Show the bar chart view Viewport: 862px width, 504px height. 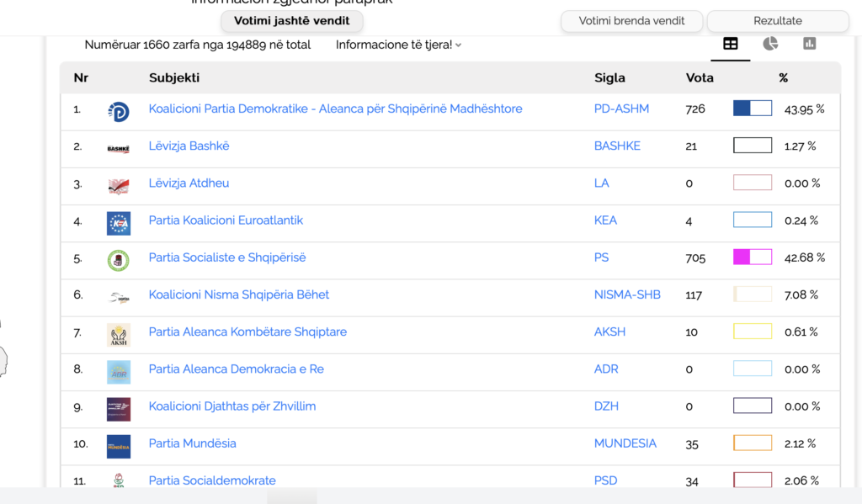pyautogui.click(x=810, y=44)
